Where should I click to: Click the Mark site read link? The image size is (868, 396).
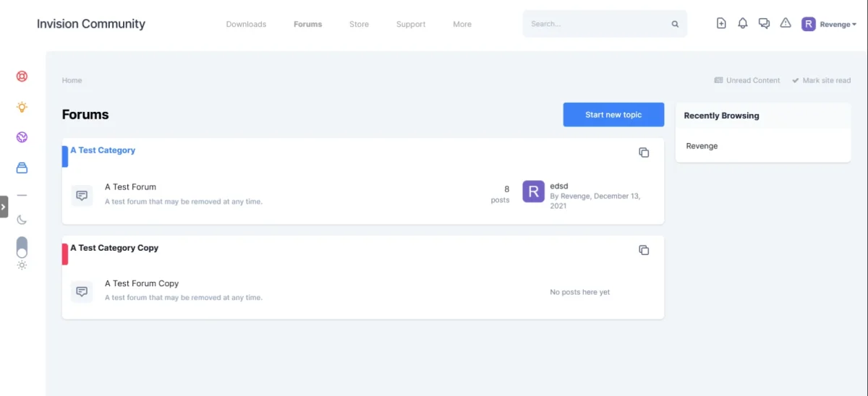click(822, 80)
